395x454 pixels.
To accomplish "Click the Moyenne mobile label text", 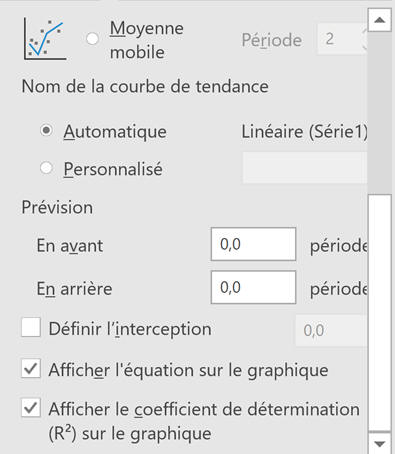I will (147, 40).
